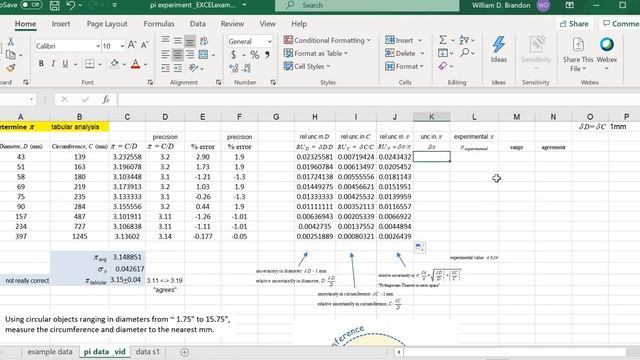Toggle Middle Align vertical alignment
This screenshot has height=360, width=640.
[x=178, y=40]
